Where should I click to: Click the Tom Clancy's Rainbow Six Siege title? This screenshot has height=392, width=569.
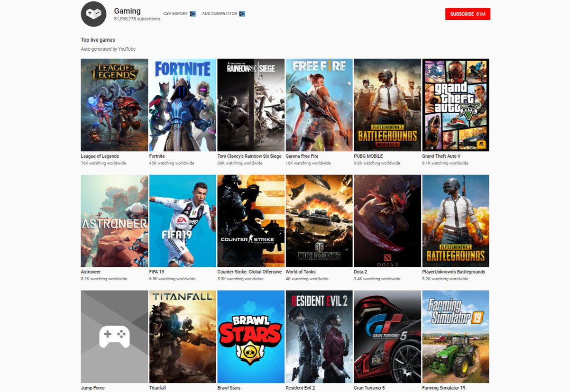coord(249,156)
